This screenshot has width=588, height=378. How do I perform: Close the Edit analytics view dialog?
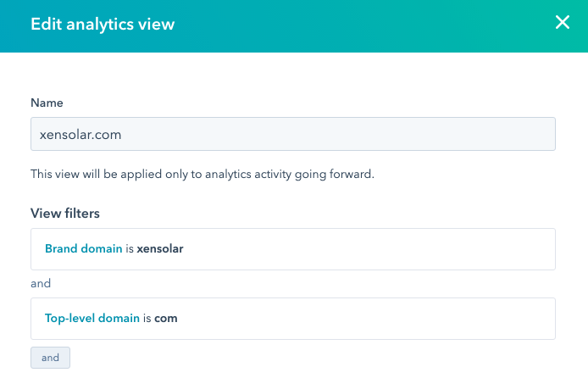(x=563, y=23)
